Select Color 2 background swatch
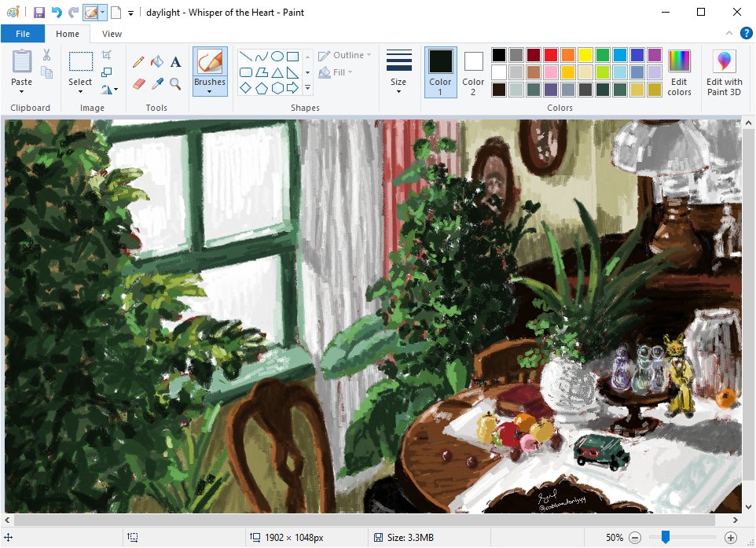756x548 pixels. [473, 72]
